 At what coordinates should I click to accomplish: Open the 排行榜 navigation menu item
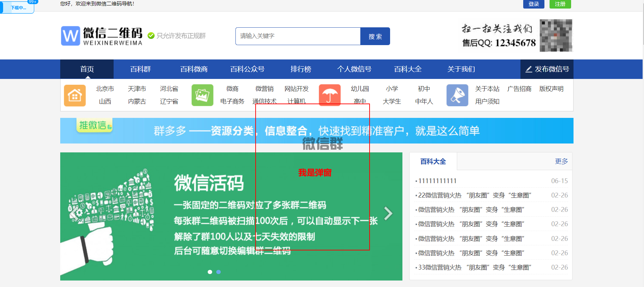301,69
